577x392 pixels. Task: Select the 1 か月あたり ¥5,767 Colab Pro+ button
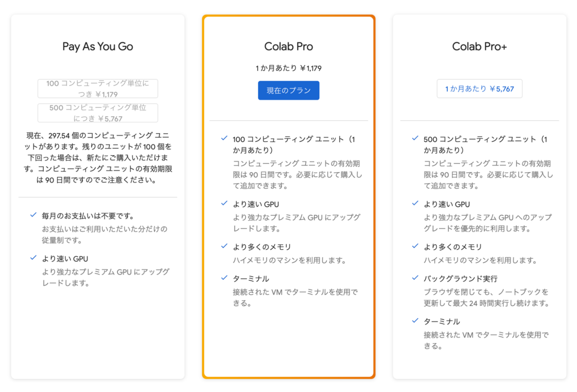coord(480,89)
